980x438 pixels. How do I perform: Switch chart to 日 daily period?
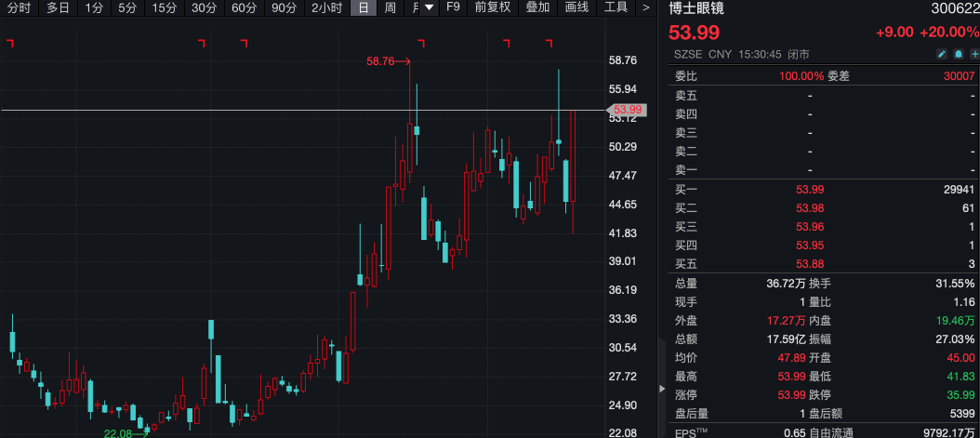point(363,8)
